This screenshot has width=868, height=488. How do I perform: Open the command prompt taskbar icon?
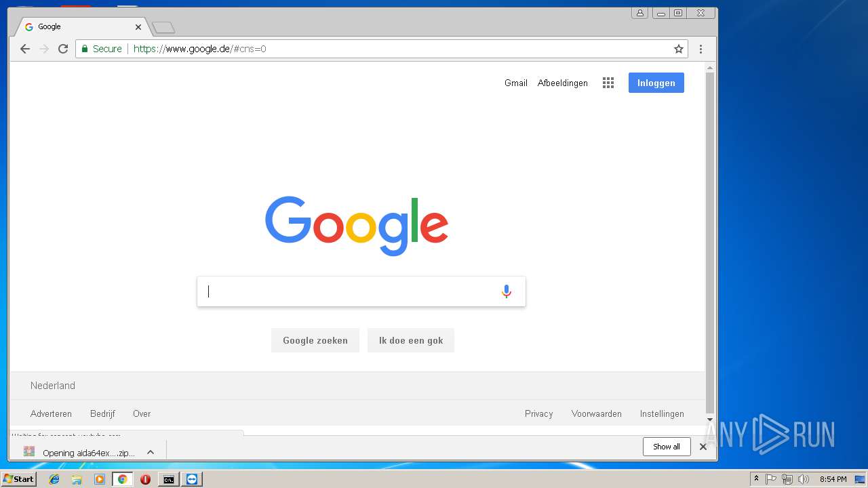pyautogui.click(x=168, y=479)
